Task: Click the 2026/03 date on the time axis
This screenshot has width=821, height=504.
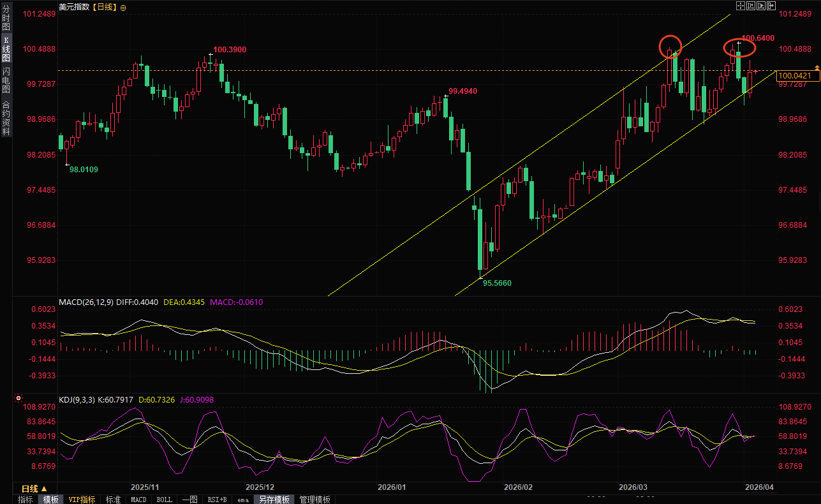Action: click(x=633, y=487)
